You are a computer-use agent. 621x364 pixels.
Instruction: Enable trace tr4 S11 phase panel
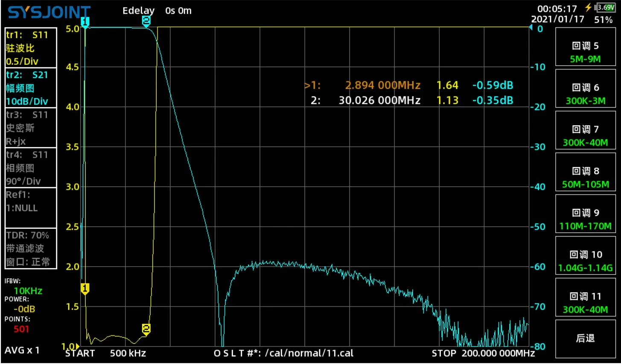pos(31,168)
